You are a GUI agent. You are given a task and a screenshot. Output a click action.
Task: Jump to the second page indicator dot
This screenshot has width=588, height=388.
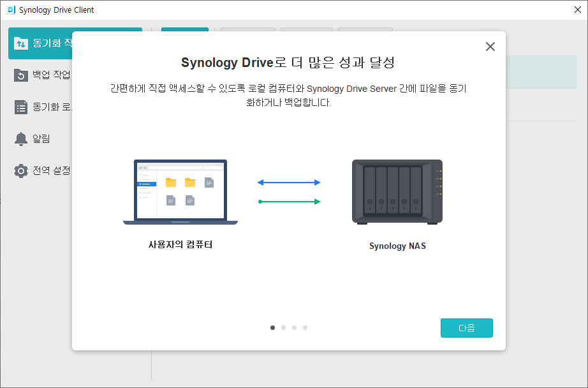[284, 327]
